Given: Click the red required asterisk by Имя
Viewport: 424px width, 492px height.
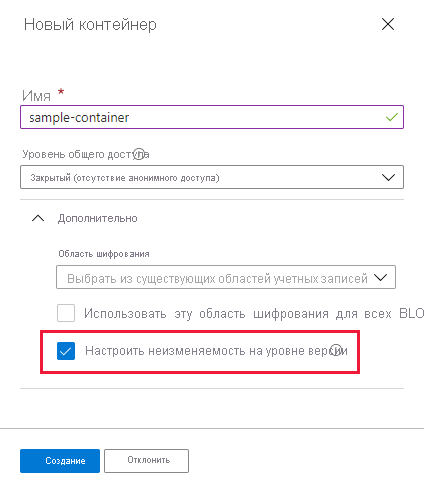Looking at the screenshot, I should (61, 91).
